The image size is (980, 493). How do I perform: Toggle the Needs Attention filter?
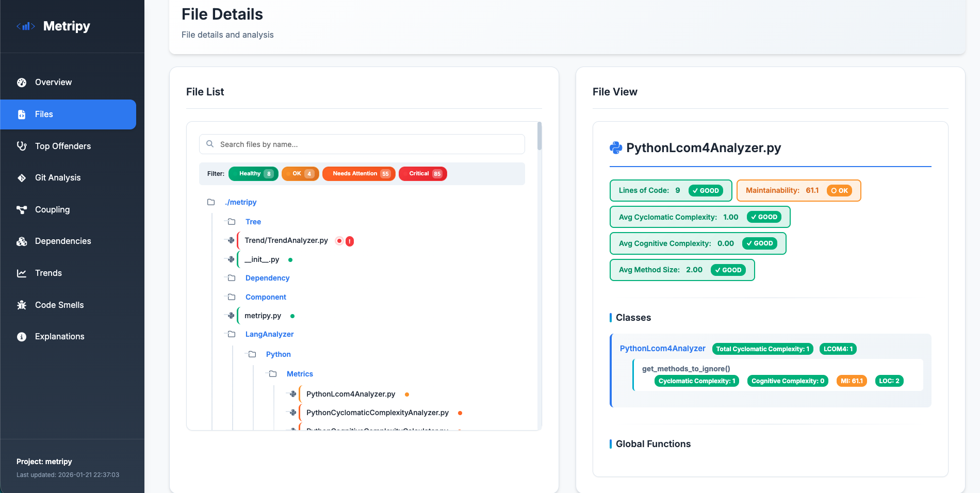point(358,174)
